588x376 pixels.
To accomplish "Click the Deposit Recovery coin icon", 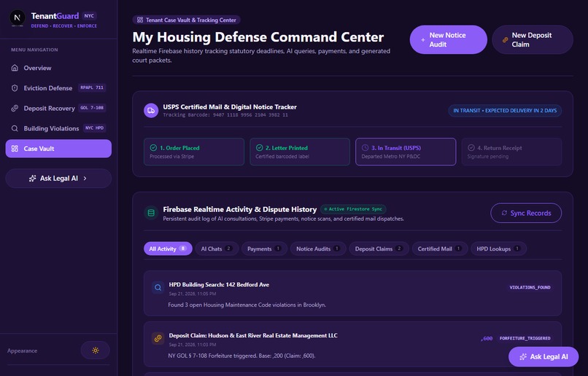I will click(x=15, y=109).
